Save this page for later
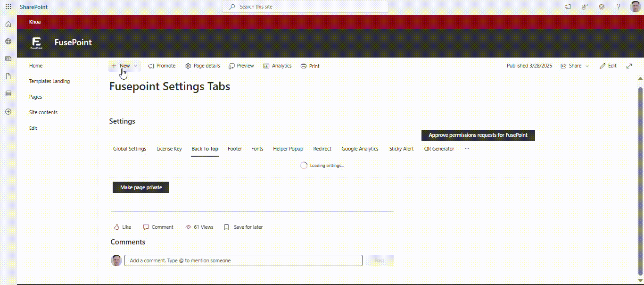The height and width of the screenshot is (285, 644). tap(243, 227)
